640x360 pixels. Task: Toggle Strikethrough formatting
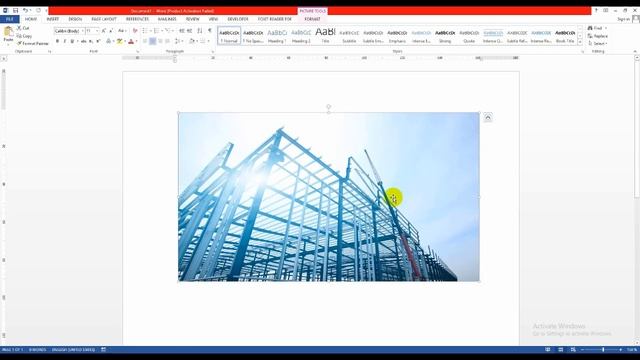(x=83, y=41)
